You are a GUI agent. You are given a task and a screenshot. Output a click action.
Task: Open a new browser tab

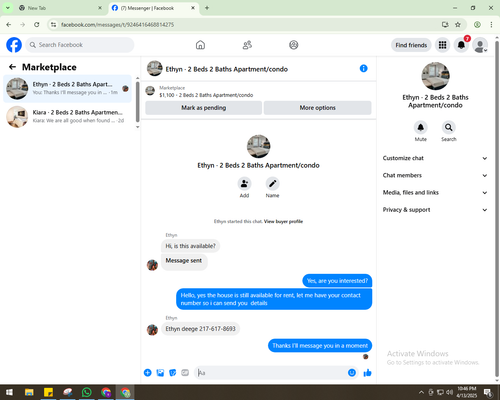pos(207,8)
